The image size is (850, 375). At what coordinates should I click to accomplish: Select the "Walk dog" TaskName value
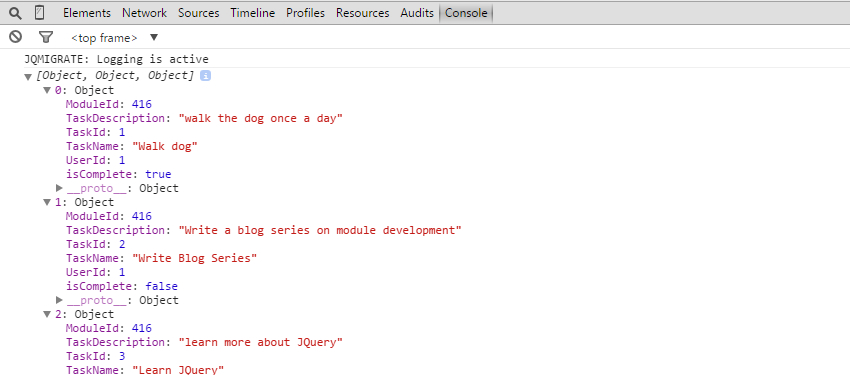[x=165, y=146]
